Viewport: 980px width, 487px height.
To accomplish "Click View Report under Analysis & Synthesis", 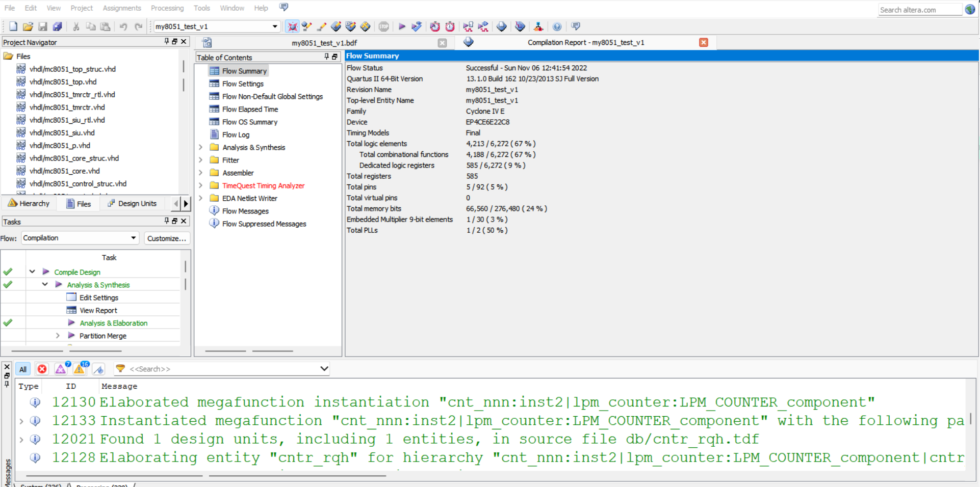I will point(98,310).
